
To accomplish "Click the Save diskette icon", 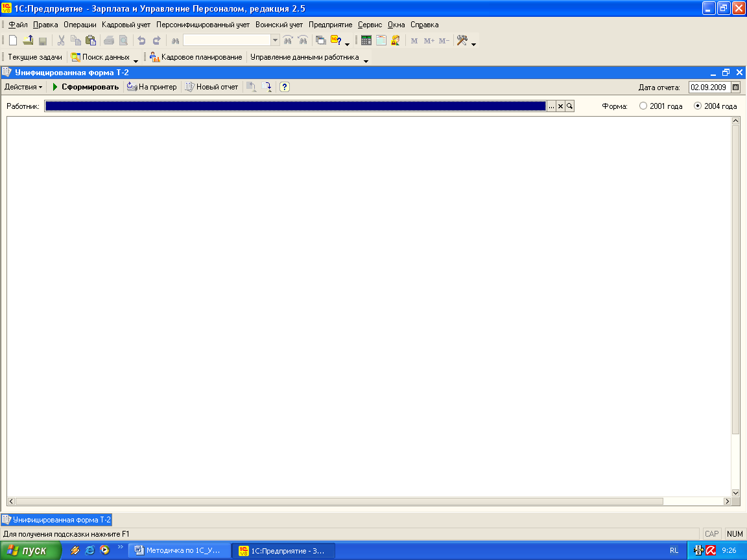I will (x=42, y=40).
